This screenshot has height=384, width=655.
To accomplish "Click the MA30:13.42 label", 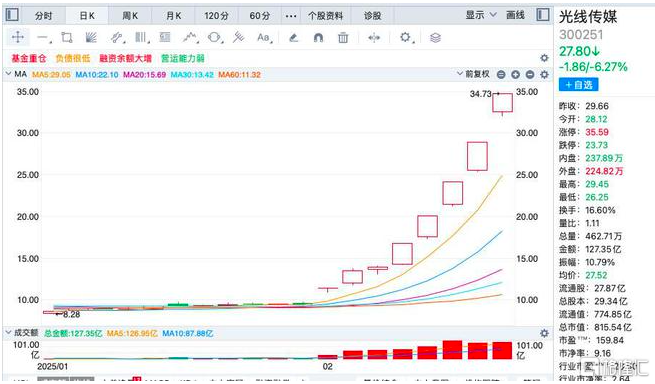I will pos(192,74).
